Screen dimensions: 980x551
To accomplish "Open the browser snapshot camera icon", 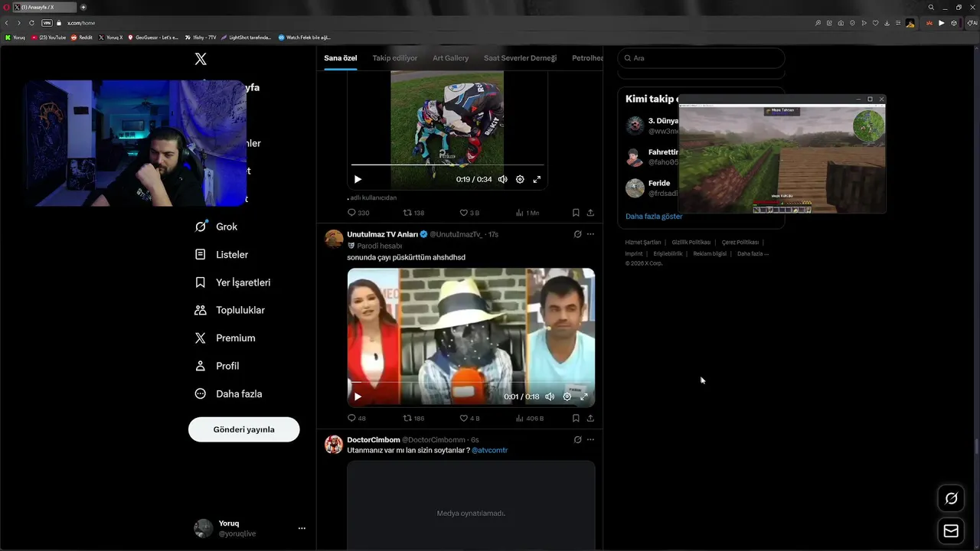I will (x=841, y=23).
